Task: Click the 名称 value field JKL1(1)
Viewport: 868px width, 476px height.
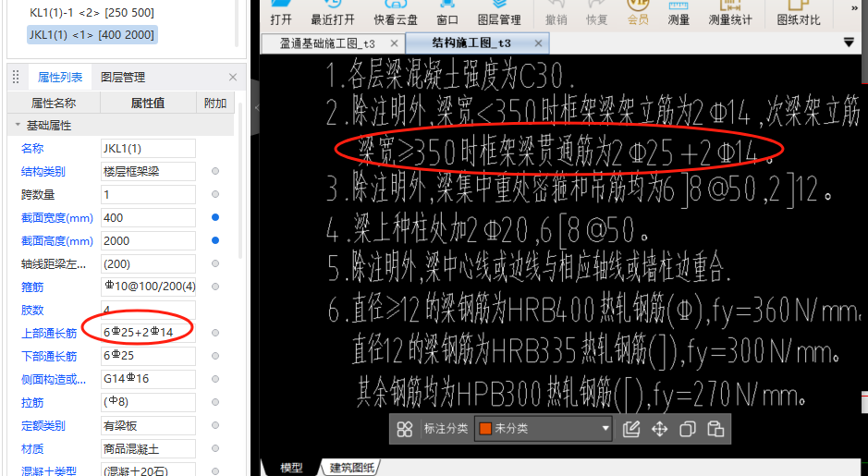Action: [148, 148]
